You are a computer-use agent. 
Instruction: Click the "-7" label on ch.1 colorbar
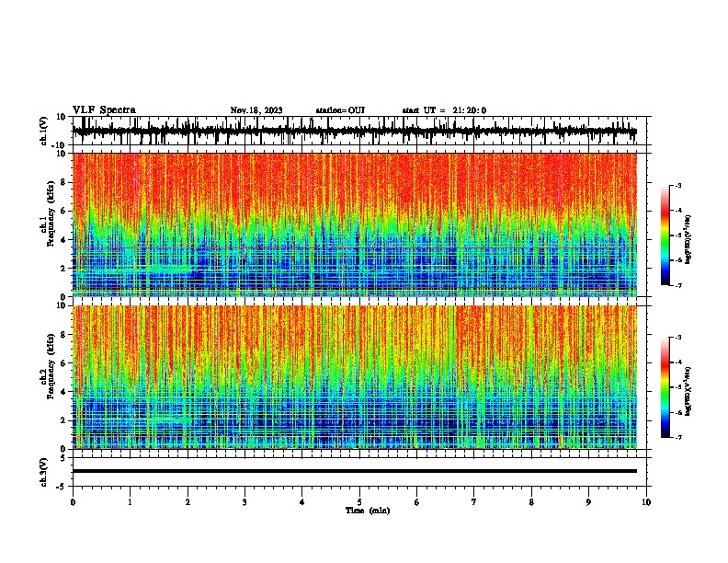[x=677, y=286]
